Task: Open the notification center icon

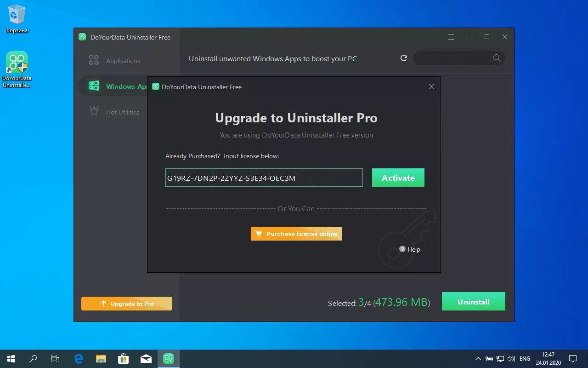Action: point(573,359)
